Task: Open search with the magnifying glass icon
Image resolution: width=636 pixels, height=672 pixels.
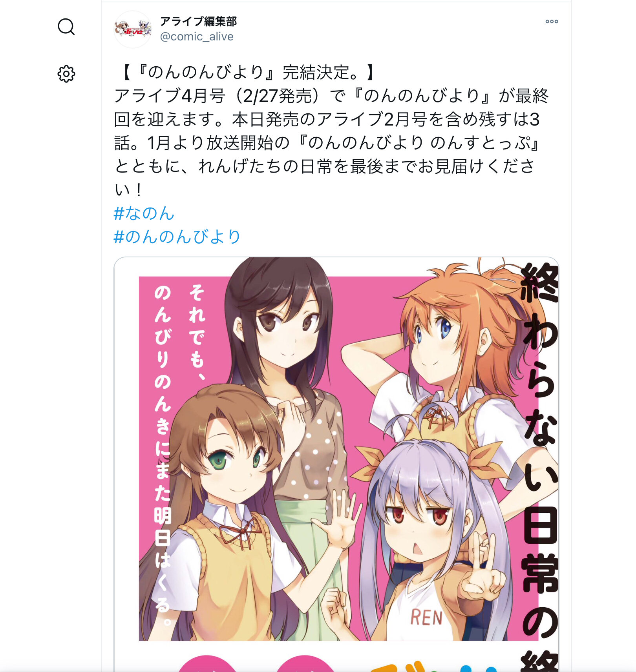Action: coord(66,27)
